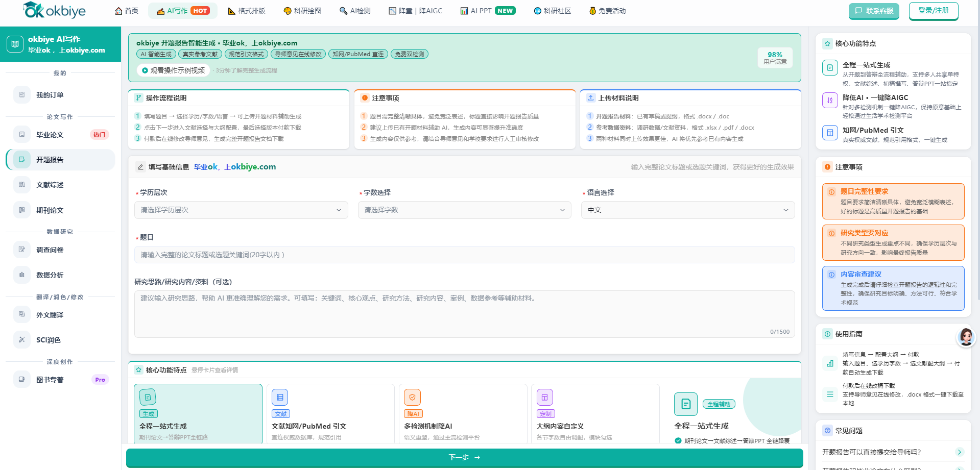Screen dimensions: 980x470
Task: Click the 降低AI feature icon
Action: click(830, 100)
